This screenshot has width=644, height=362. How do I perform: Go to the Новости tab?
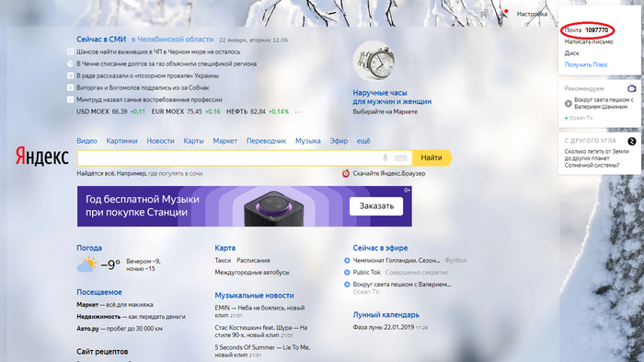[x=160, y=141]
